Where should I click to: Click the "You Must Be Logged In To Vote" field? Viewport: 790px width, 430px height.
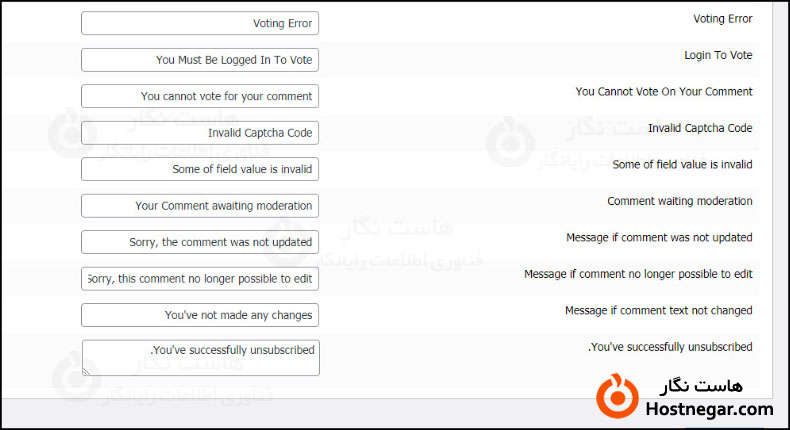point(200,60)
